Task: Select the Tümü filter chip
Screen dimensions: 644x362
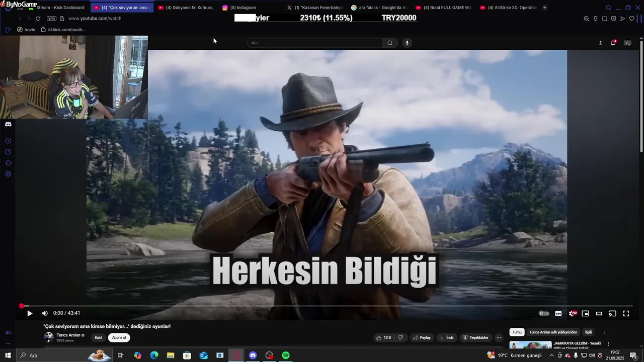Action: [517, 332]
